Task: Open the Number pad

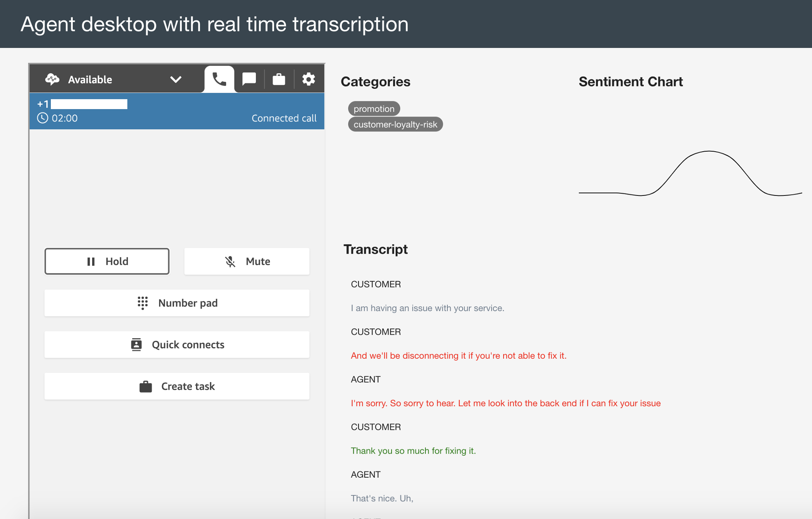Action: [177, 303]
